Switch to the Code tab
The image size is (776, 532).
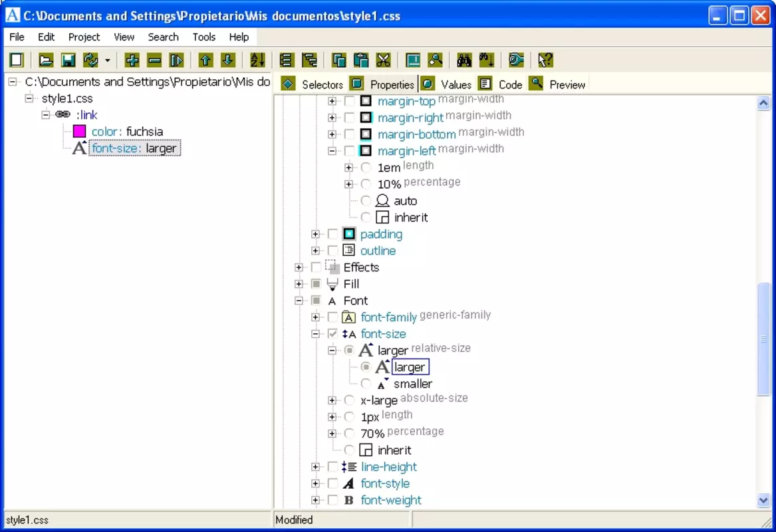tap(501, 84)
